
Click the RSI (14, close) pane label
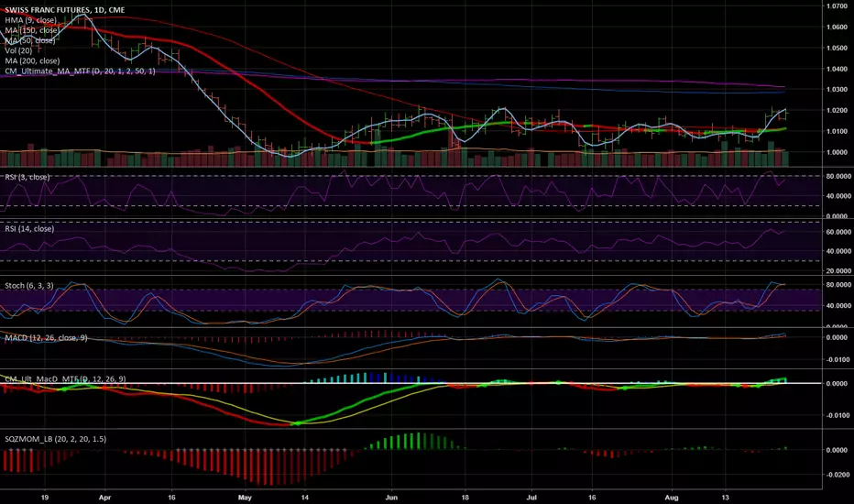(x=29, y=229)
